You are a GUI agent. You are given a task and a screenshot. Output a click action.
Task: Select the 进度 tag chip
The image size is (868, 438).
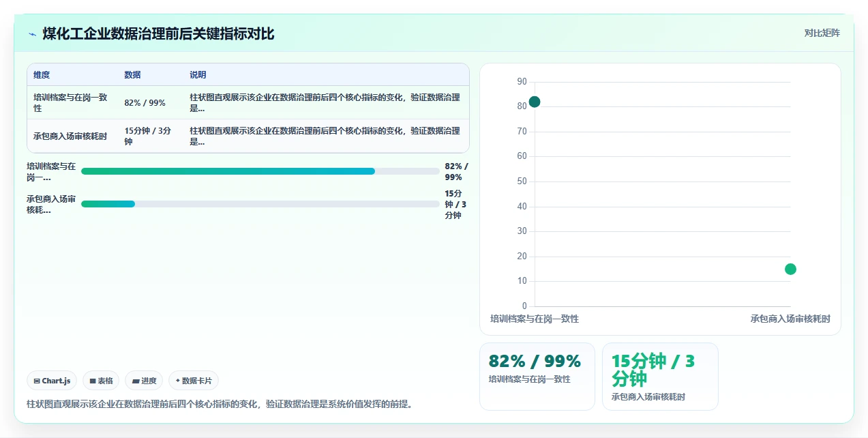[x=144, y=381]
